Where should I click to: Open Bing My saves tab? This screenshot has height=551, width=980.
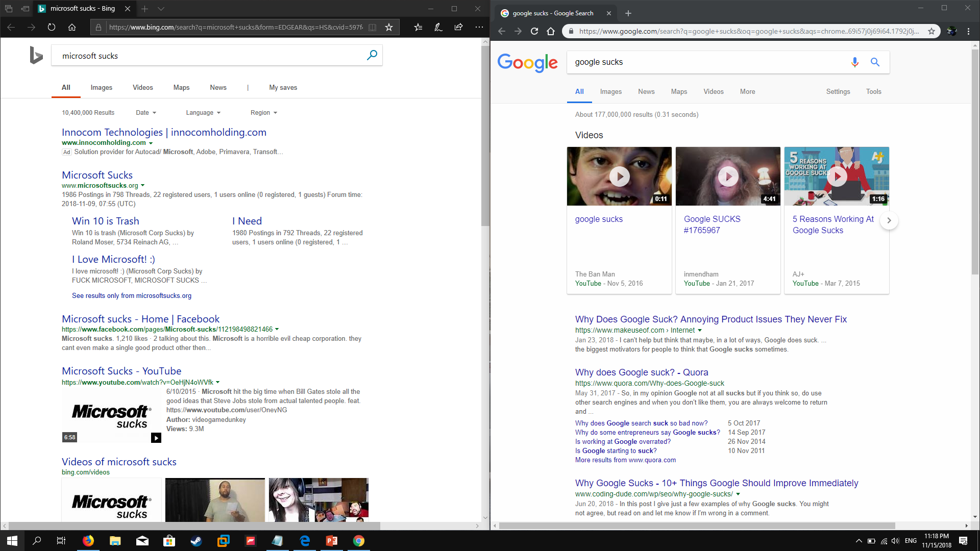(283, 88)
